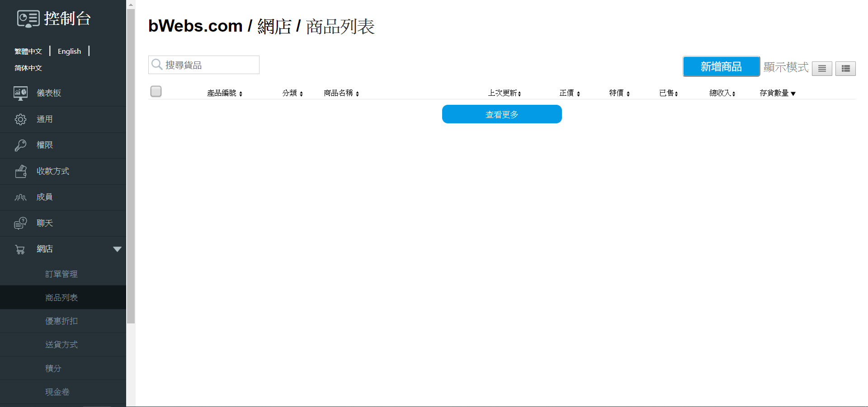Screen dimensions: 868x407
Task: Collapse the 網店 submenu arrow
Action: pyautogui.click(x=117, y=249)
